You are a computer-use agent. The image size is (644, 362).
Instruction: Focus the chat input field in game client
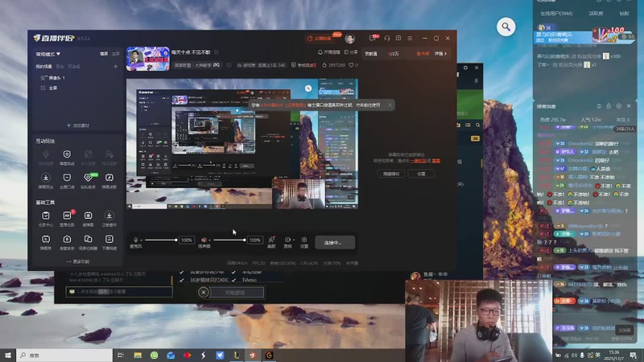[x=119, y=292]
